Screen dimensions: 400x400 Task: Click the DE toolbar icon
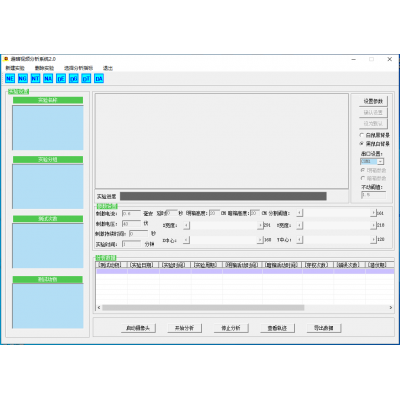tap(61, 79)
